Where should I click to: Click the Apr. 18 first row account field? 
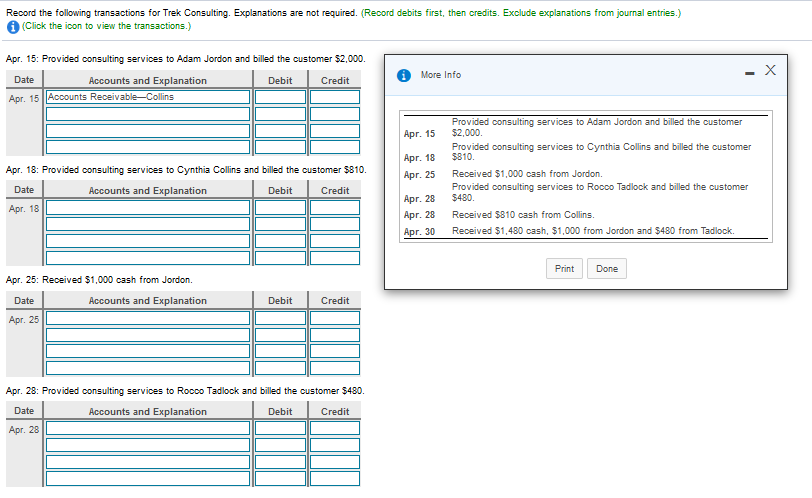pyautogui.click(x=148, y=208)
